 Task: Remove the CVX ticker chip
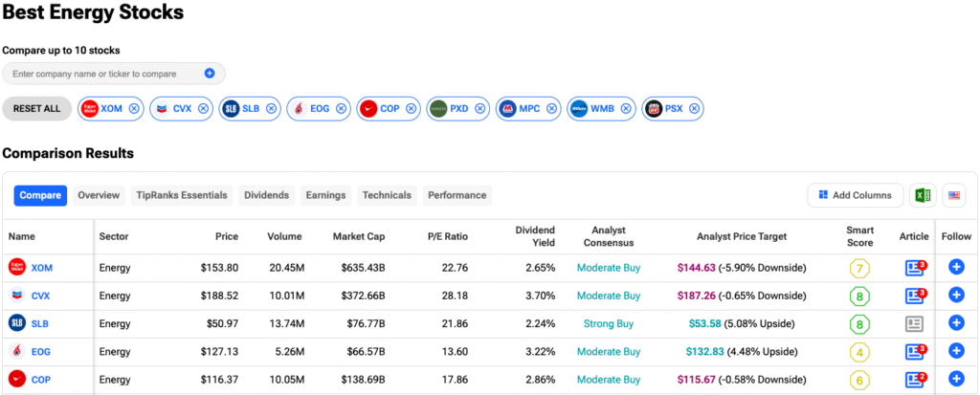coord(203,108)
